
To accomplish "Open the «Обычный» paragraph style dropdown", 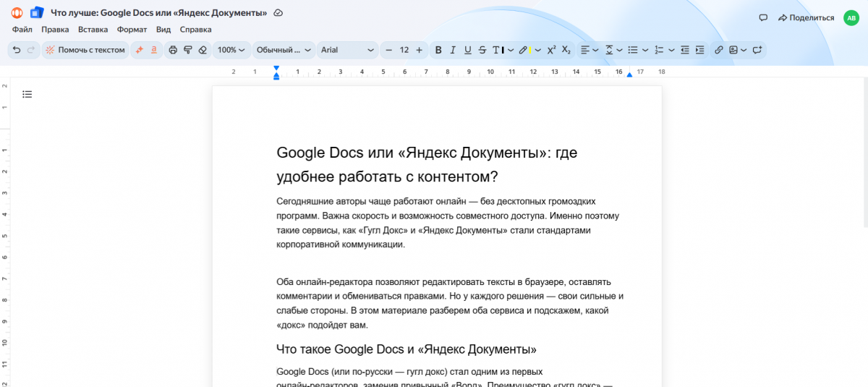I will click(284, 50).
